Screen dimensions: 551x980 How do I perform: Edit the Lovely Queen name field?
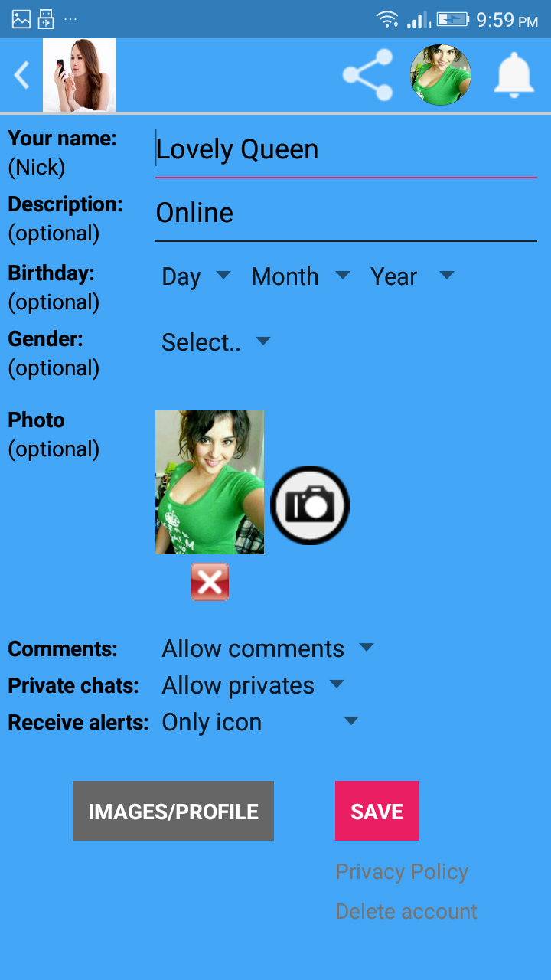tap(346, 150)
